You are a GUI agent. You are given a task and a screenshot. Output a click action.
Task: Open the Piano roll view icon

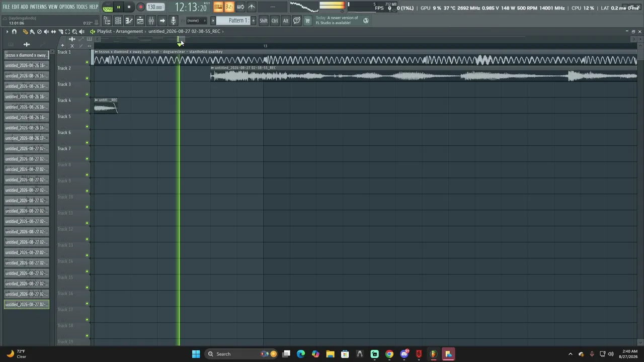[129, 21]
